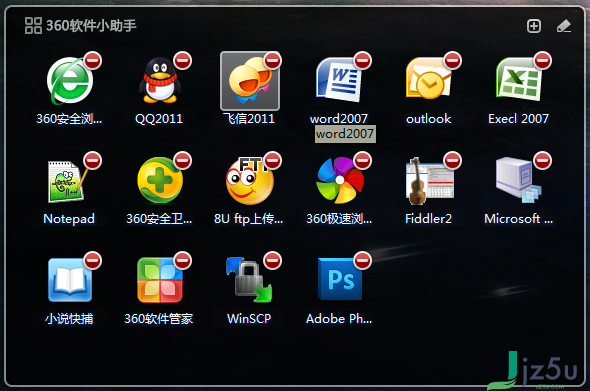
Task: Launch the QQ2011 penguin icon
Action: pos(160,80)
